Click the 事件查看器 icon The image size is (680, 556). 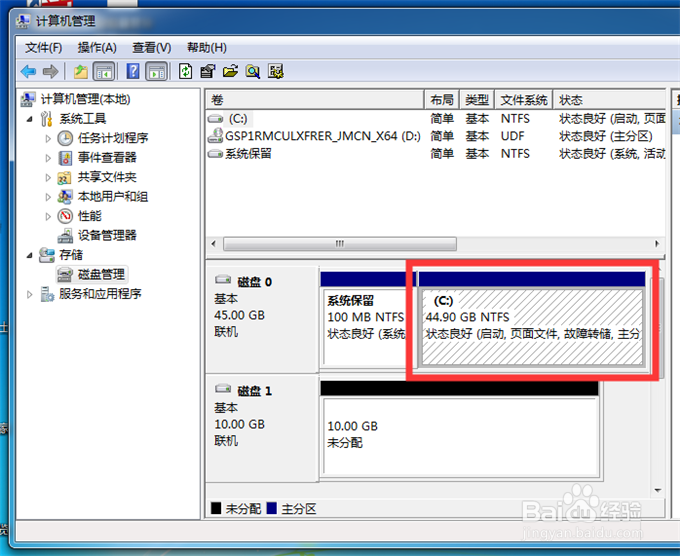[65, 158]
